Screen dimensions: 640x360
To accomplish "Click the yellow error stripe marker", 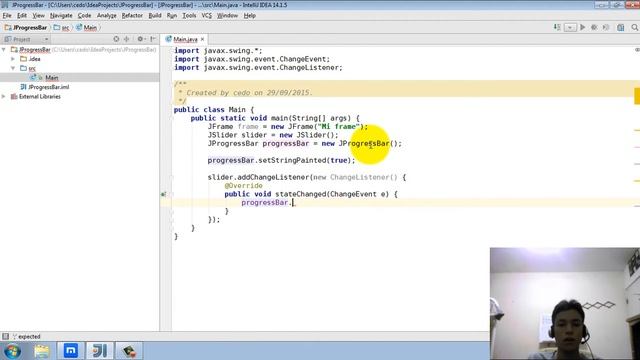I will coord(637,96).
